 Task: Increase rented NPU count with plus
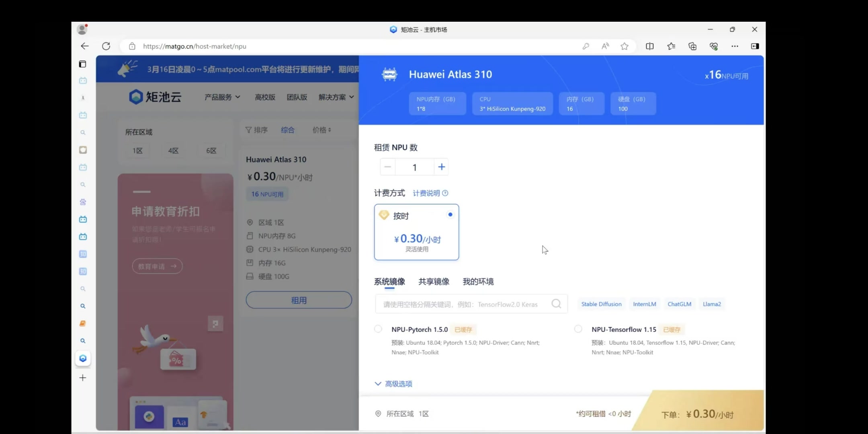point(441,167)
